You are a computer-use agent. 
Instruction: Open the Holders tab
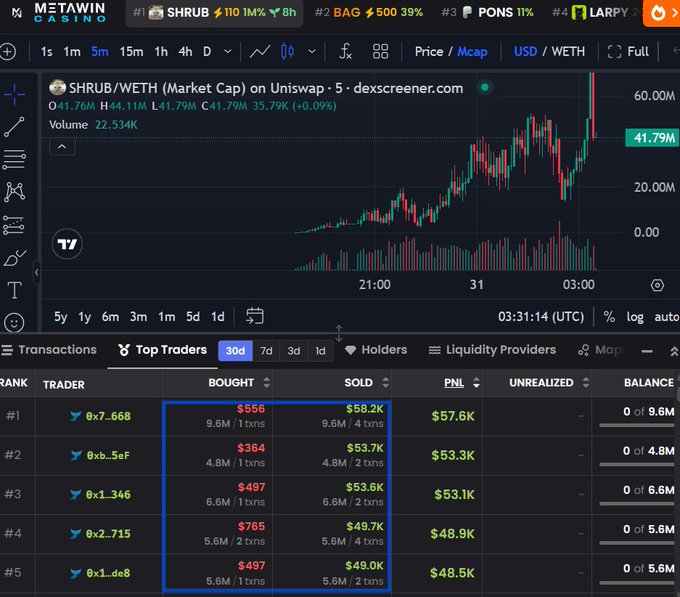pos(376,350)
